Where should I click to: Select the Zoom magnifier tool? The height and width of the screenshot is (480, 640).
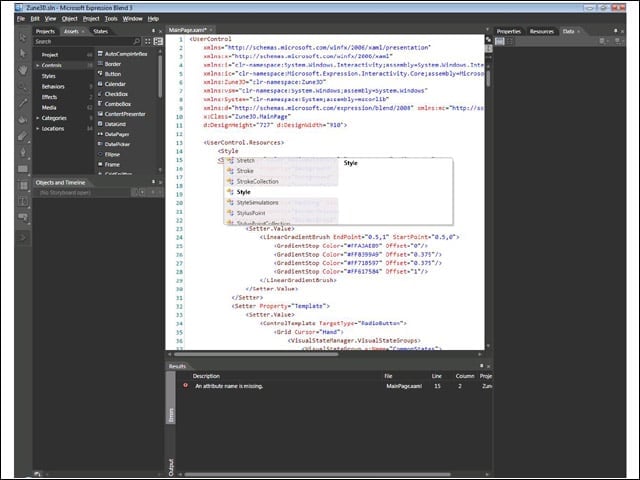23,87
